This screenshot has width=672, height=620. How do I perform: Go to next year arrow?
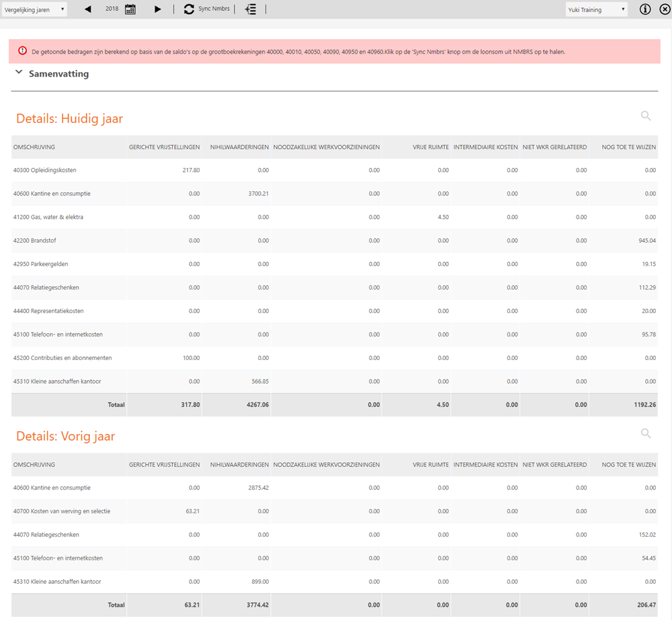coord(157,9)
